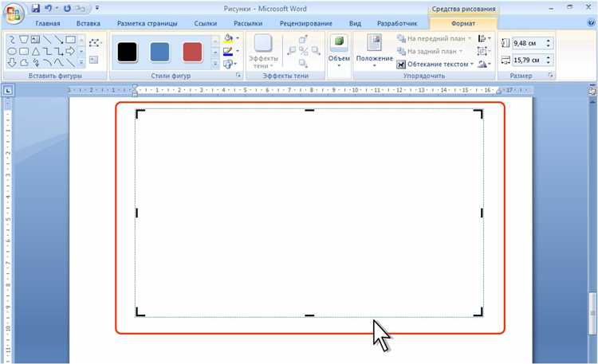Undo the last action

tap(48, 8)
